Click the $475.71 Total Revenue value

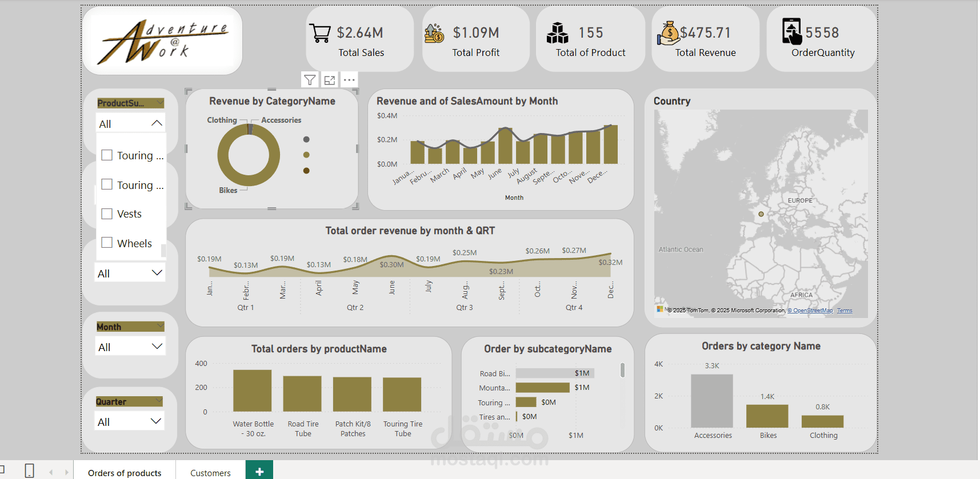tap(706, 33)
